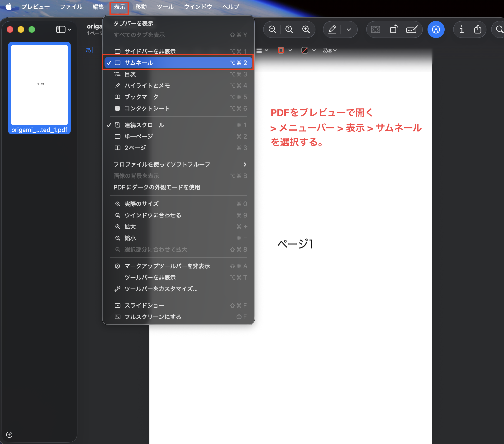This screenshot has height=444, width=504.
Task: Open the 移動 menu
Action: click(141, 7)
